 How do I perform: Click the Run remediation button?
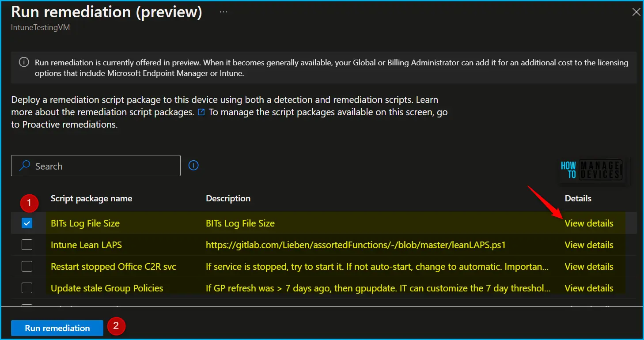click(x=57, y=328)
